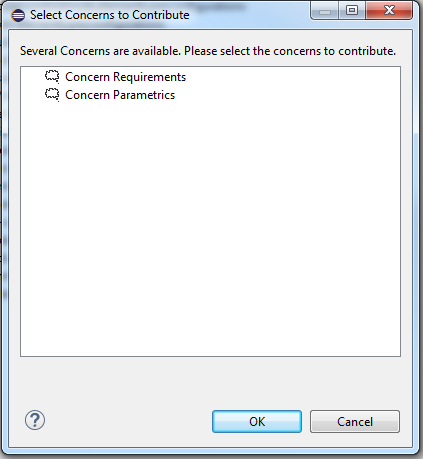The width and height of the screenshot is (423, 459).
Task: Confirm selection with the OK button
Action: tap(257, 422)
